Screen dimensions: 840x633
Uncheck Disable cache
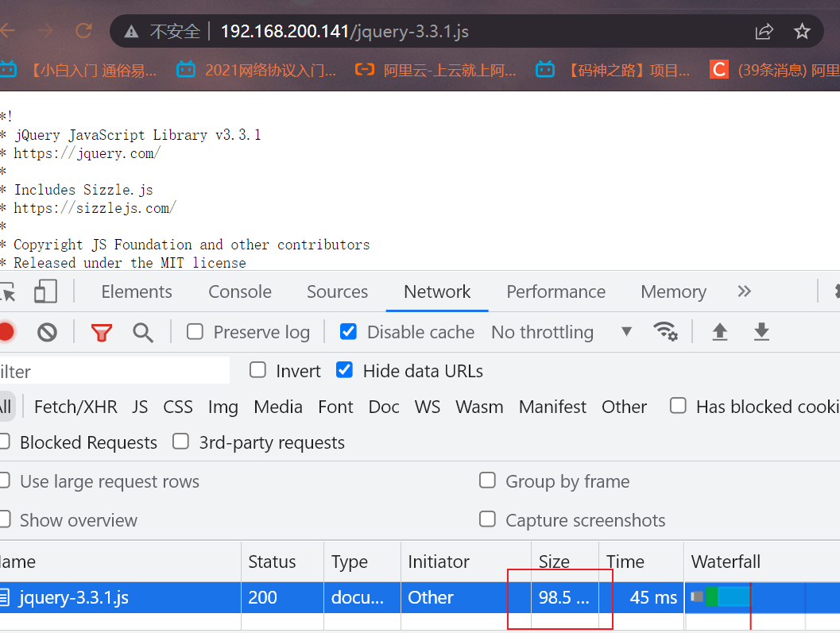coord(348,331)
